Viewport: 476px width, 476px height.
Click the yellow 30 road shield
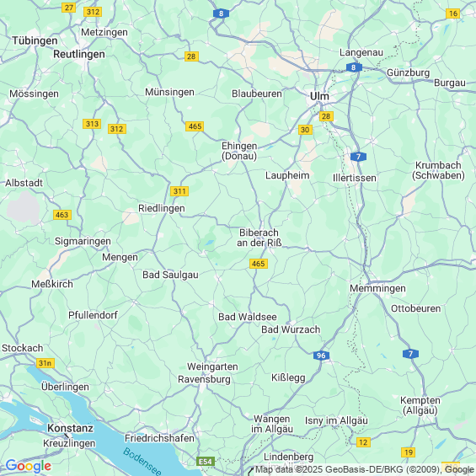tap(305, 130)
